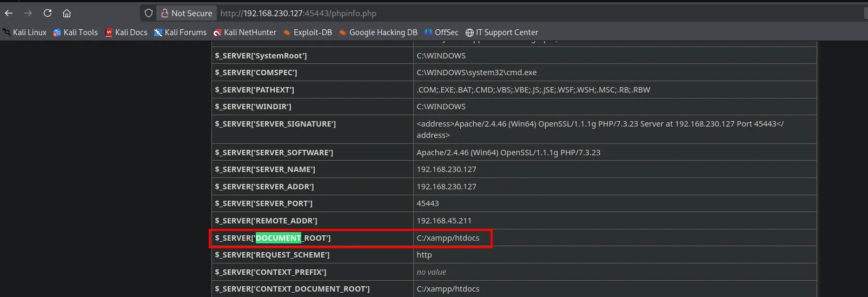
Task: Click SERVER_ADDR value 192.168.230.127
Action: coord(446,187)
